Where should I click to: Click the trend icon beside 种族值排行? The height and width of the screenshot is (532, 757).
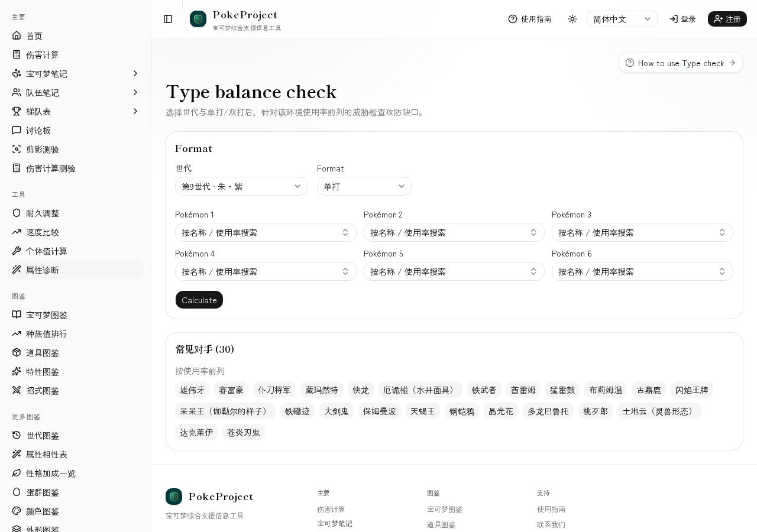[x=17, y=333]
